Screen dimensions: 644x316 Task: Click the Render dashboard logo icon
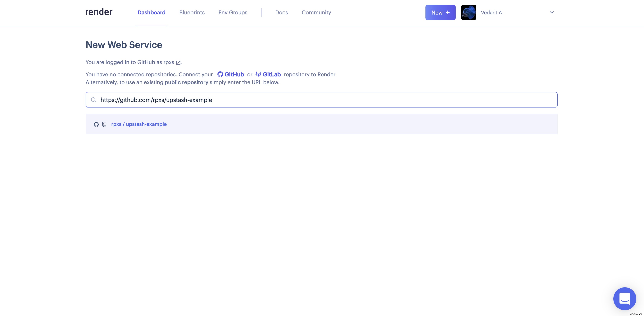click(x=99, y=12)
